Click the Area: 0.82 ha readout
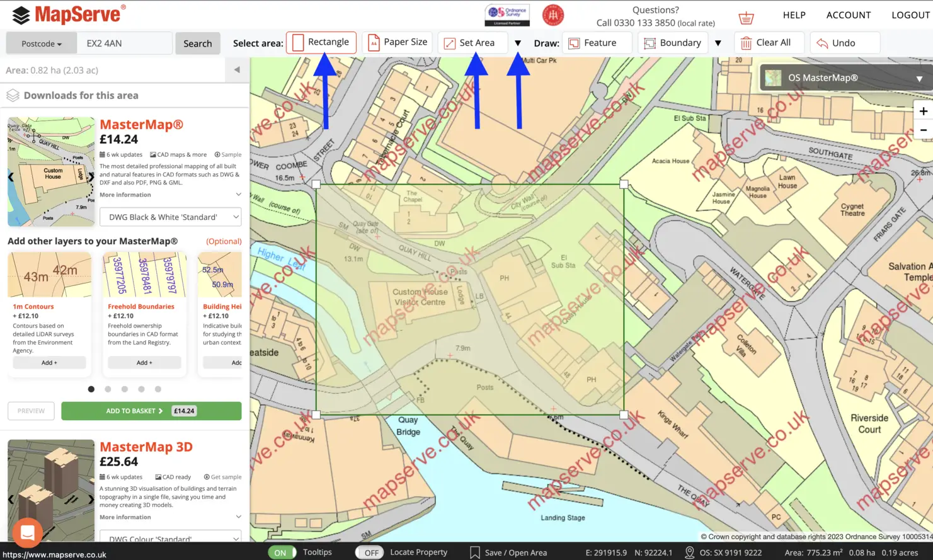The height and width of the screenshot is (560, 933). [52, 70]
